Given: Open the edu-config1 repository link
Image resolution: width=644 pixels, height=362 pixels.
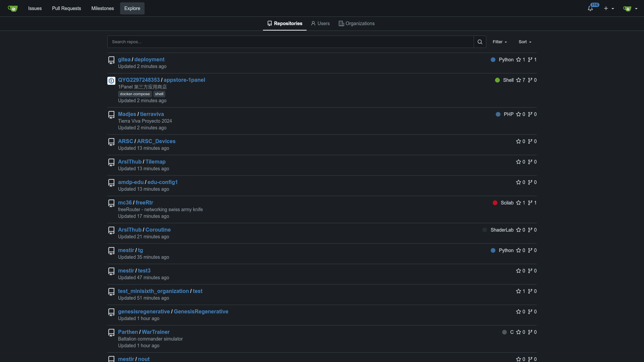Looking at the screenshot, I should (163, 182).
